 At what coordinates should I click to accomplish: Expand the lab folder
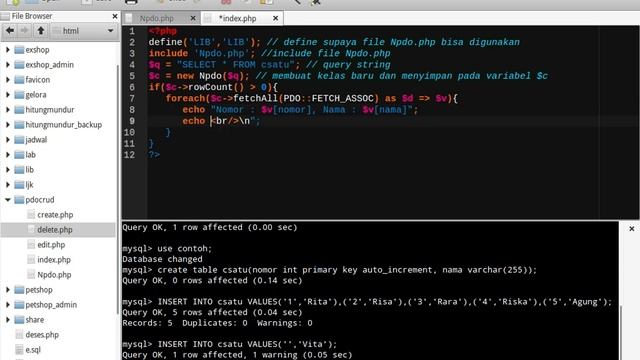point(8,155)
